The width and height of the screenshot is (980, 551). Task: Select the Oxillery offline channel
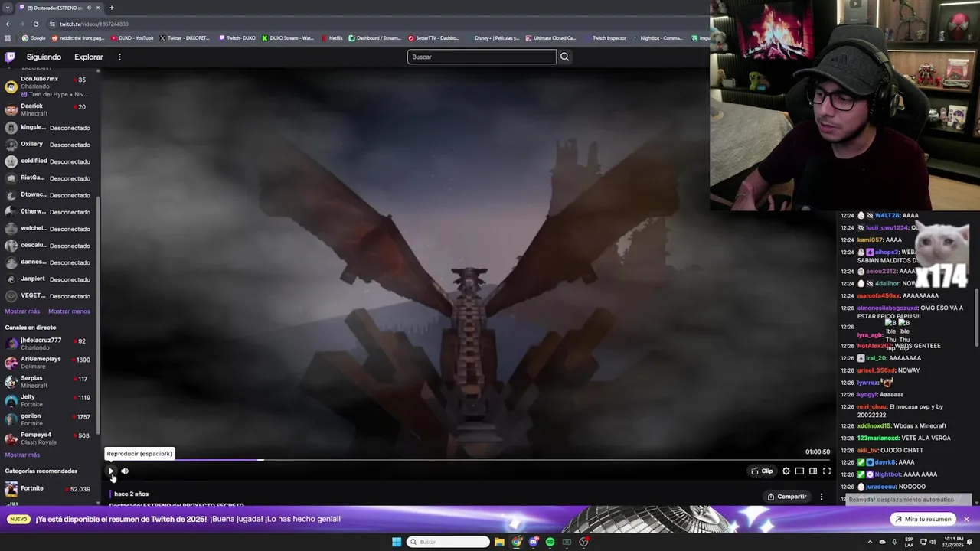coord(49,145)
